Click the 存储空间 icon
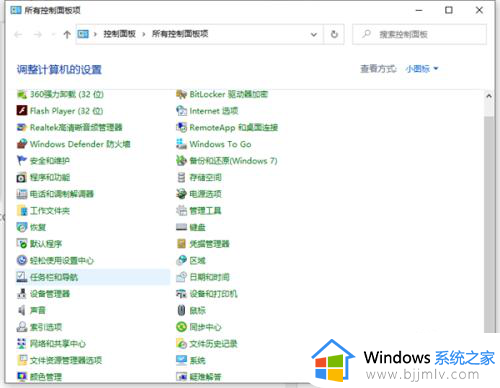Viewport: 500px width, 388px height. coord(181,177)
